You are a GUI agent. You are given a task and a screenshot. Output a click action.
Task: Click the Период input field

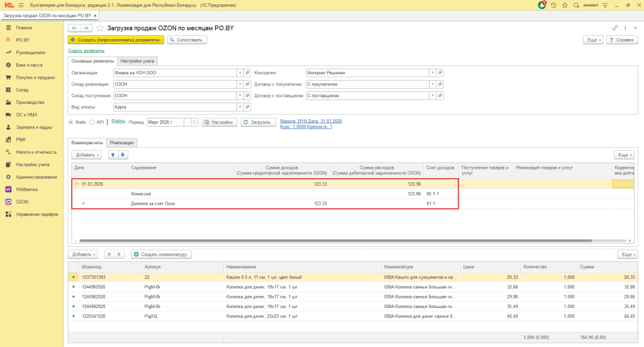pyautogui.click(x=165, y=122)
